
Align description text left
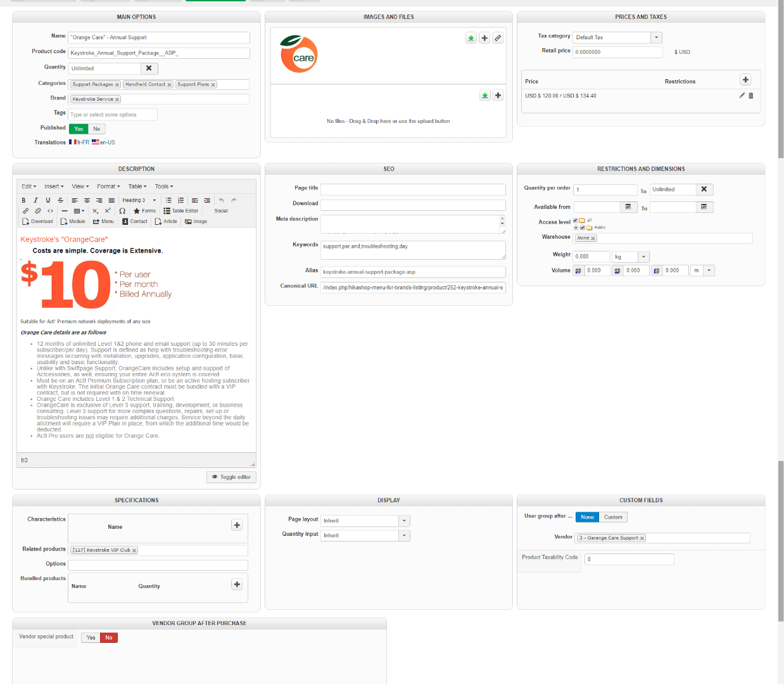coord(75,200)
